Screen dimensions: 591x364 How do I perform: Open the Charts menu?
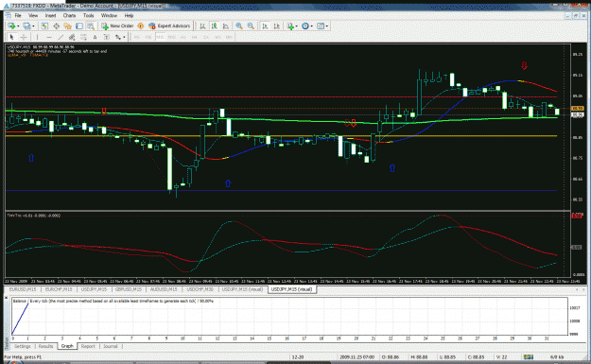pos(69,15)
